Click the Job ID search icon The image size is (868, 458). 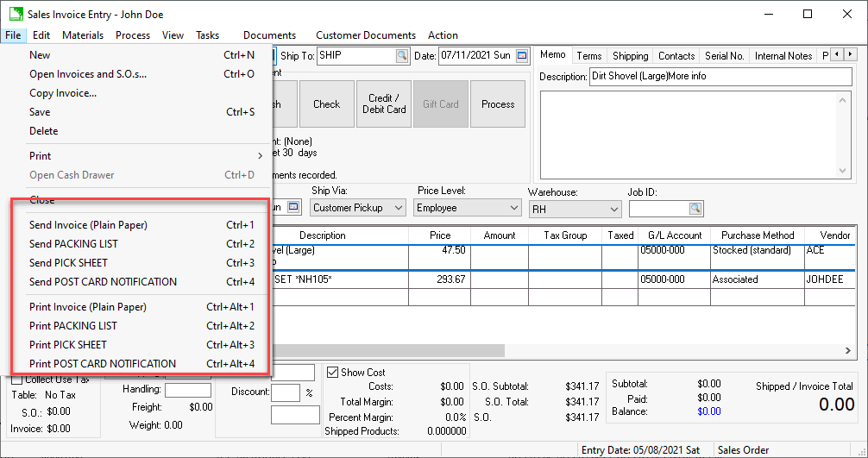695,209
